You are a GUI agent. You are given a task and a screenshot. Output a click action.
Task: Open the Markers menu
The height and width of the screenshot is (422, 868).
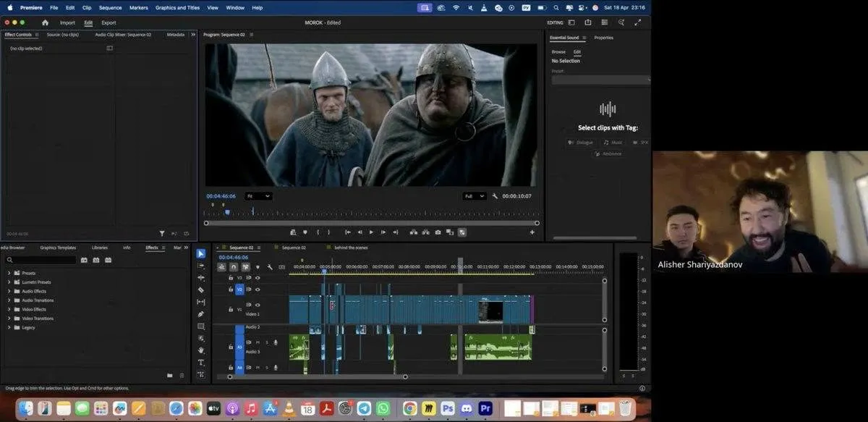[x=138, y=7]
